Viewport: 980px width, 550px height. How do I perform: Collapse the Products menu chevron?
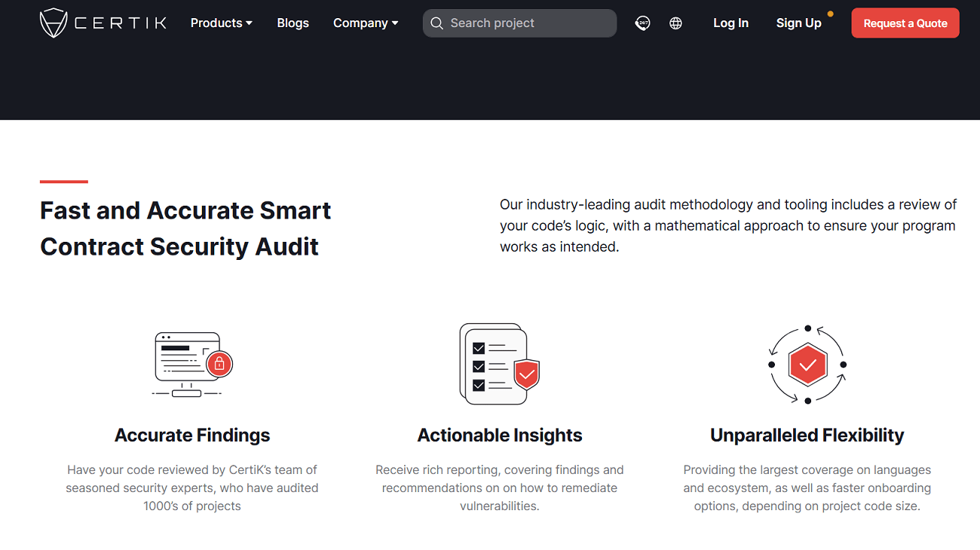point(249,23)
